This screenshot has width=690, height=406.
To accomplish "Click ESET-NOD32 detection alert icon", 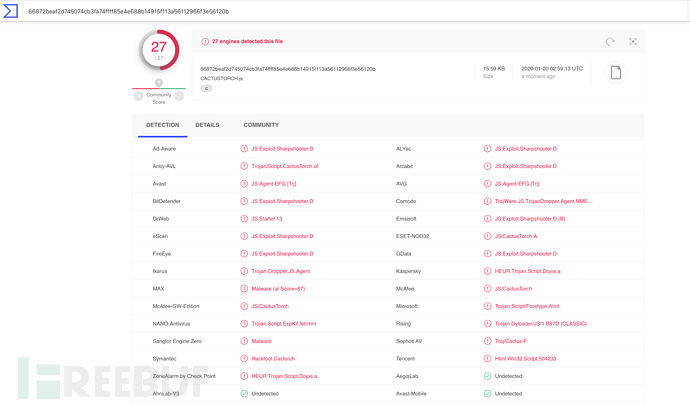I will click(x=487, y=236).
